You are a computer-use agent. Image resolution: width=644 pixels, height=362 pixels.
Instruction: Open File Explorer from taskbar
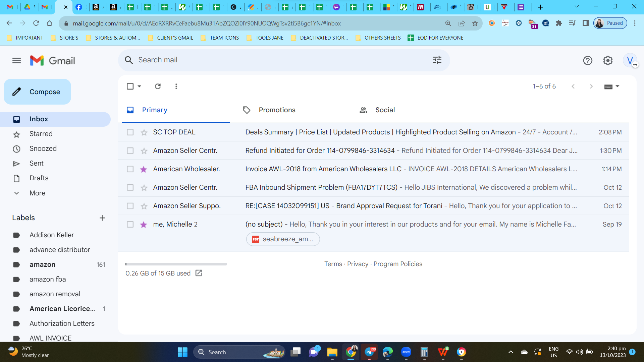point(332,352)
